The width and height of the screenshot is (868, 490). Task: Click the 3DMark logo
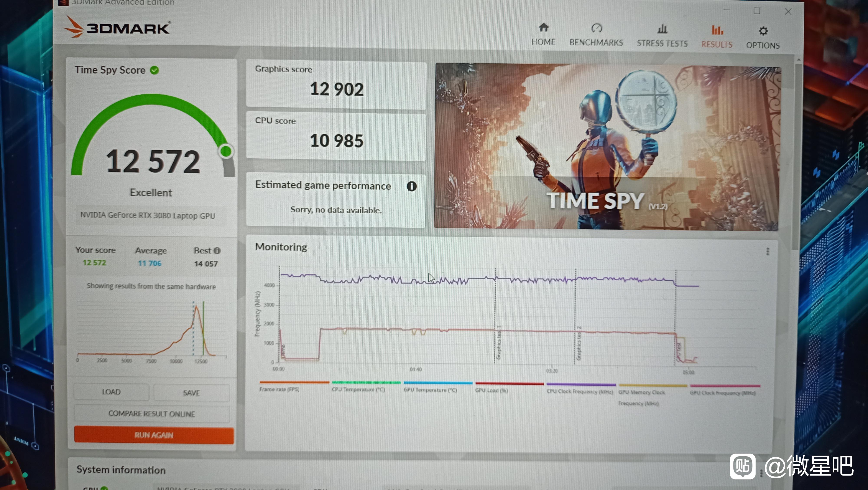click(117, 27)
